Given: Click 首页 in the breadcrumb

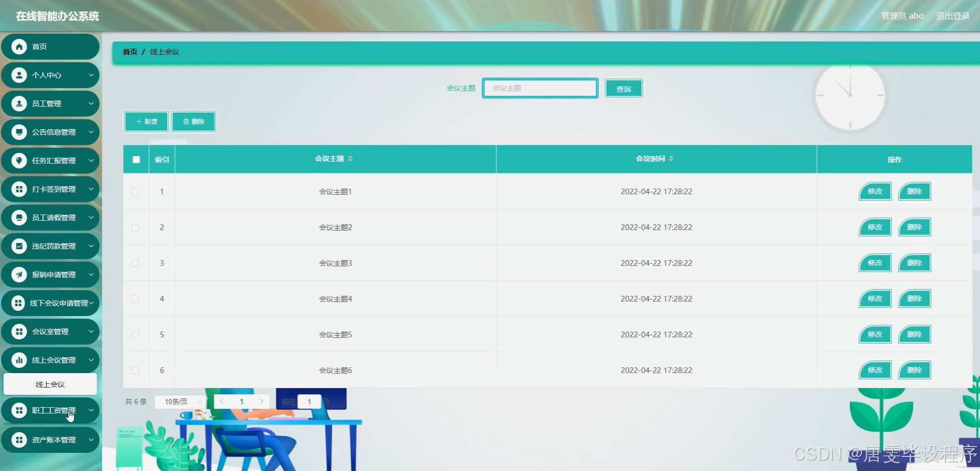Looking at the screenshot, I should [x=130, y=52].
